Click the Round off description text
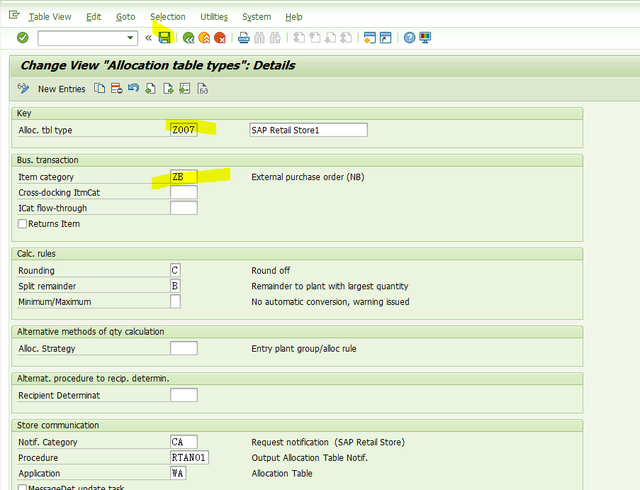 (271, 270)
